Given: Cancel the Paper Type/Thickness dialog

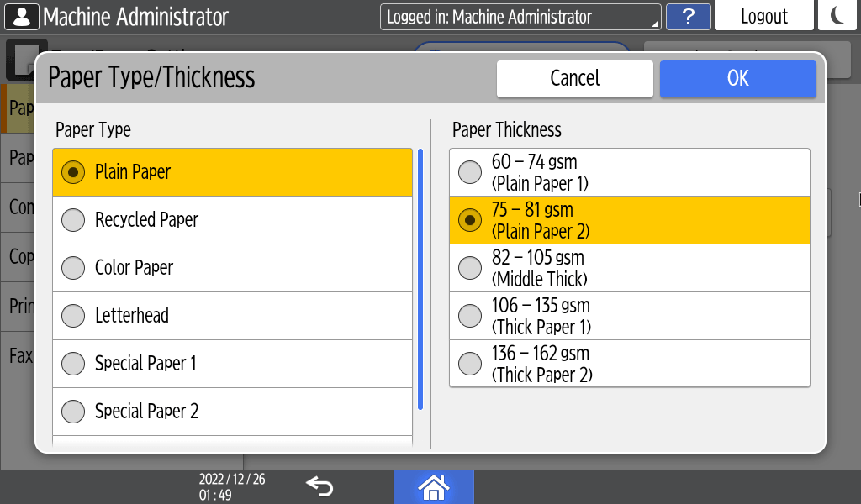Looking at the screenshot, I should (574, 78).
